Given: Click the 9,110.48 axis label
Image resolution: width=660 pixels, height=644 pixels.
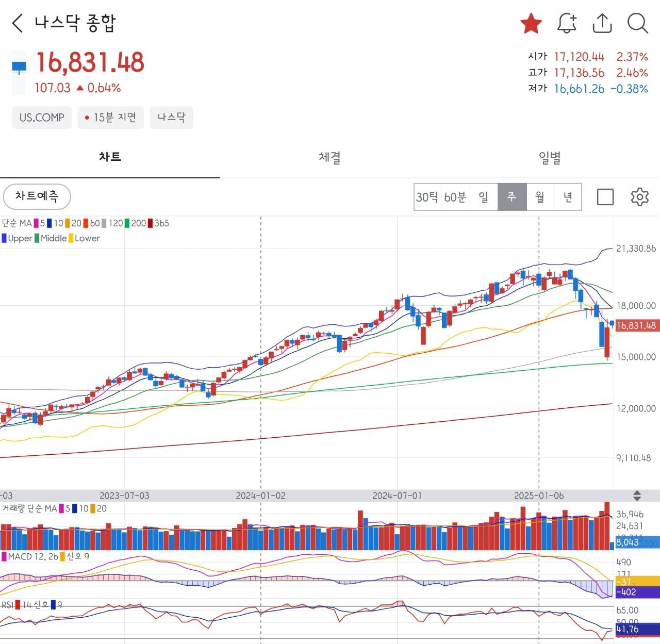Looking at the screenshot, I should coord(634,458).
